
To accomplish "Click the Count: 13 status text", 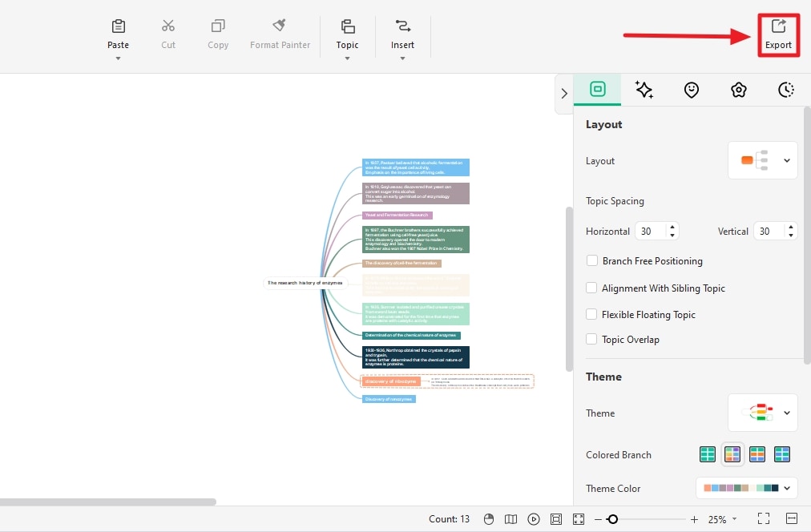I will (449, 519).
